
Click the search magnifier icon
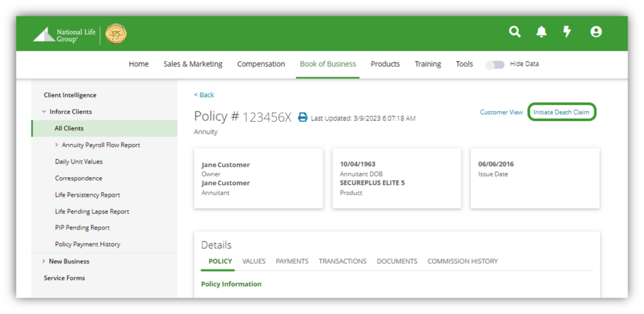(514, 32)
